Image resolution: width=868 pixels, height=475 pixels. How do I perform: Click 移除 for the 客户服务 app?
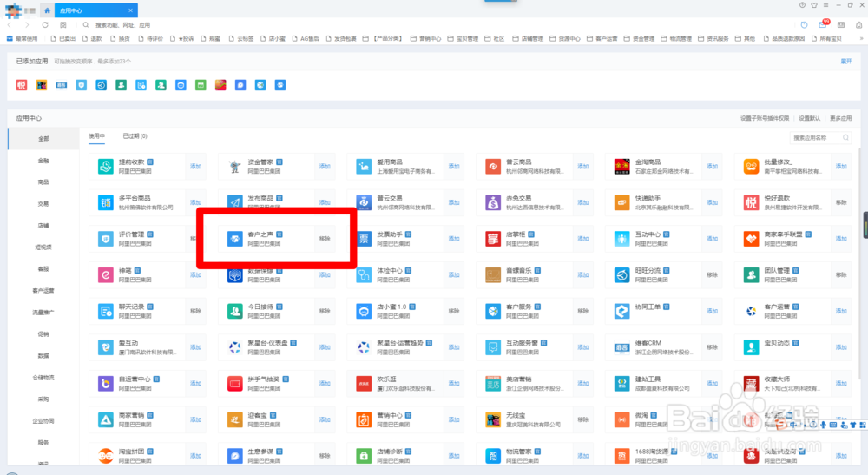pyautogui.click(x=583, y=311)
